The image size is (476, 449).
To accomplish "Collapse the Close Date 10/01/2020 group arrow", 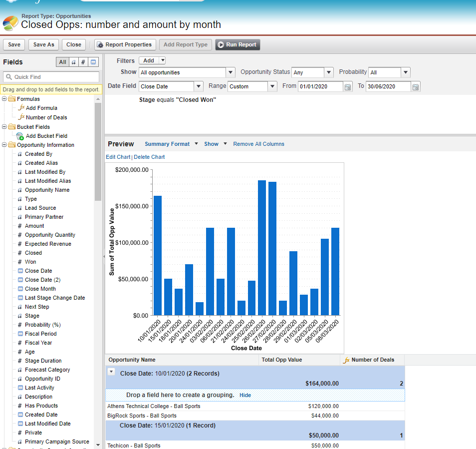I will coord(112,372).
